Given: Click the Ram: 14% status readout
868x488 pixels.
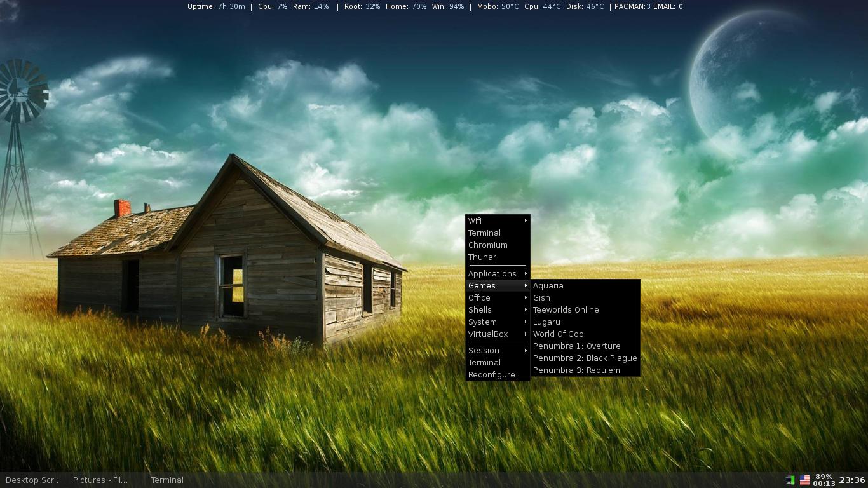Looking at the screenshot, I should [311, 6].
